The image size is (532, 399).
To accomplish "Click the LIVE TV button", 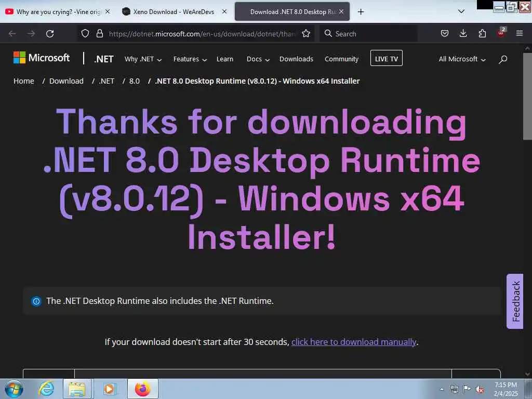I will point(387,58).
